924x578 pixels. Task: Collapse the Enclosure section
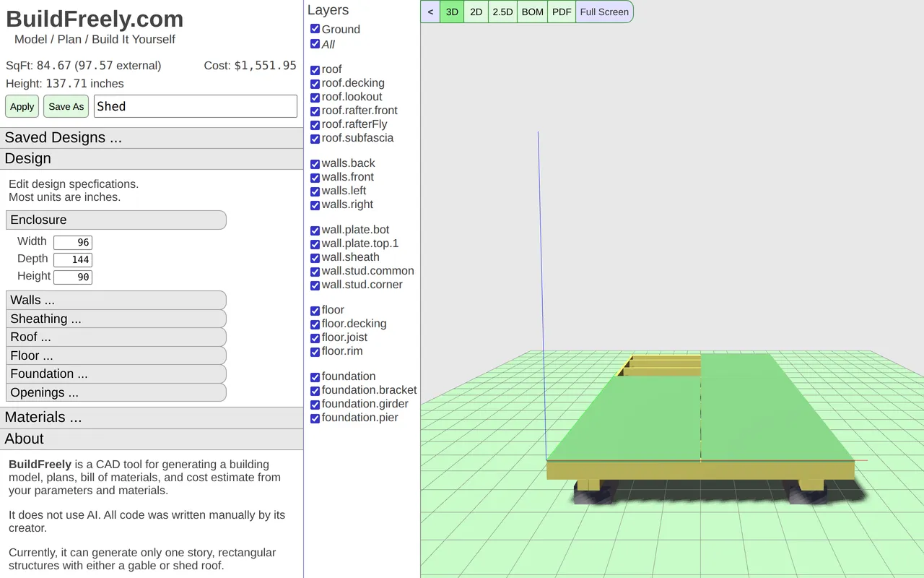tap(116, 220)
